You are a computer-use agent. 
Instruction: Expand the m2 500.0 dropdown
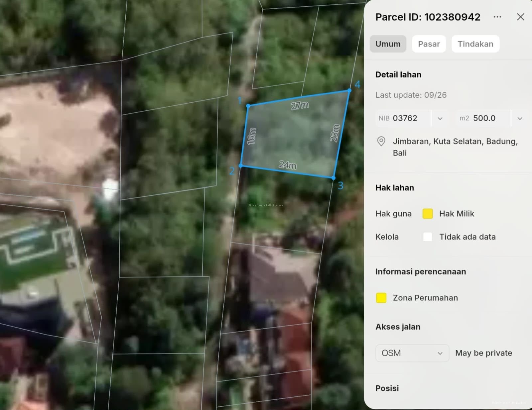pyautogui.click(x=520, y=118)
